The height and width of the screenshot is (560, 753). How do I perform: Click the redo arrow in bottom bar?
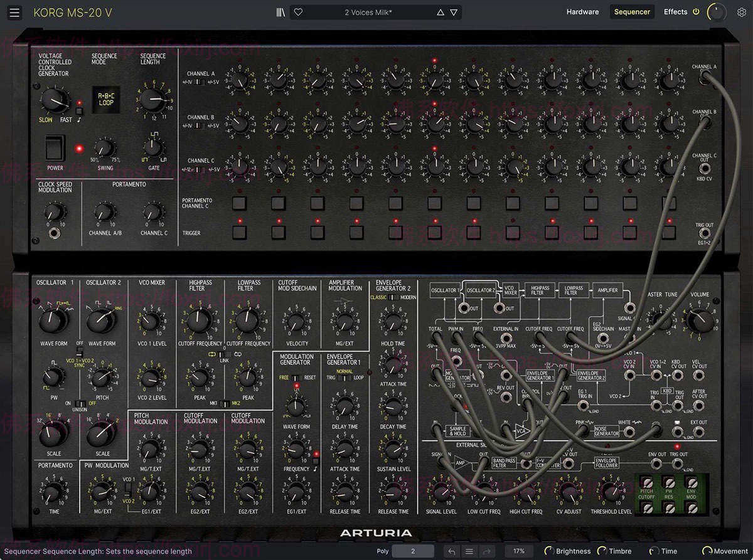click(x=486, y=551)
